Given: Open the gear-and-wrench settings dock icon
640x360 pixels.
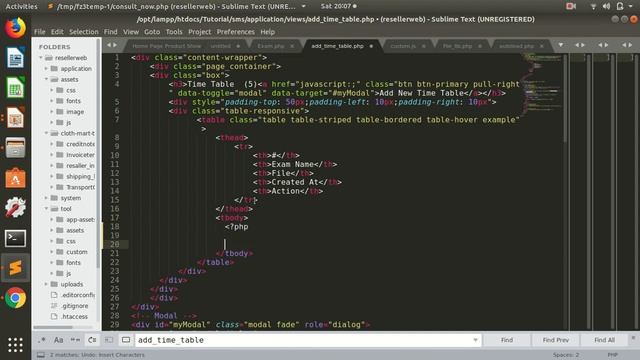Looking at the screenshot, I should pyautogui.click(x=16, y=208).
